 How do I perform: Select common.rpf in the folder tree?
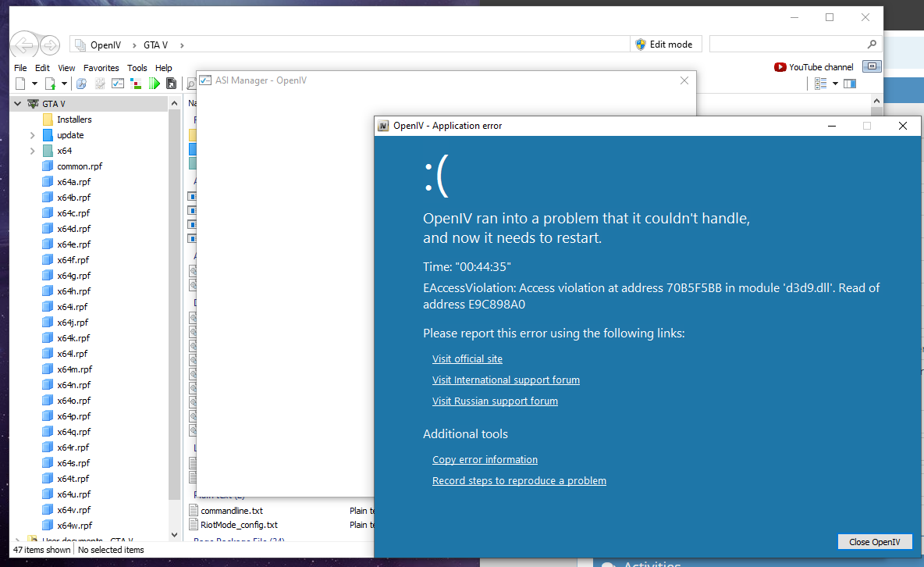tap(79, 166)
